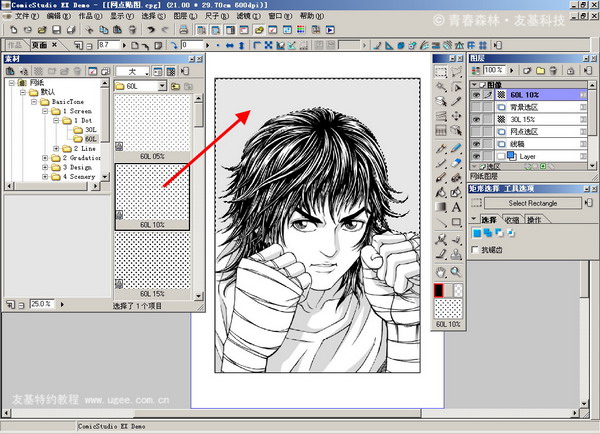
Task: Click the Delete trash icon in main toolbar
Action: (132, 29)
